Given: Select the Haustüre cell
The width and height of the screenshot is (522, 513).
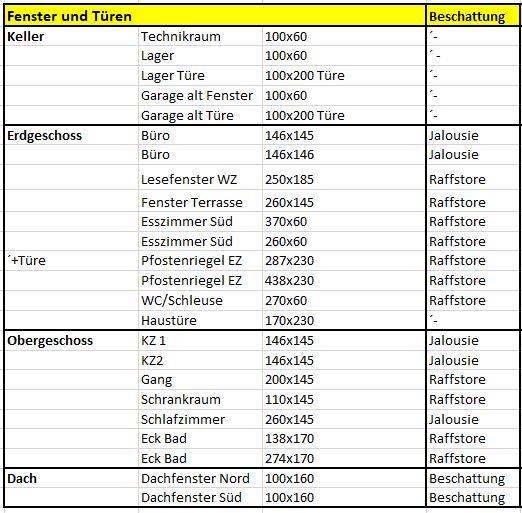Looking at the screenshot, I should pos(200,320).
